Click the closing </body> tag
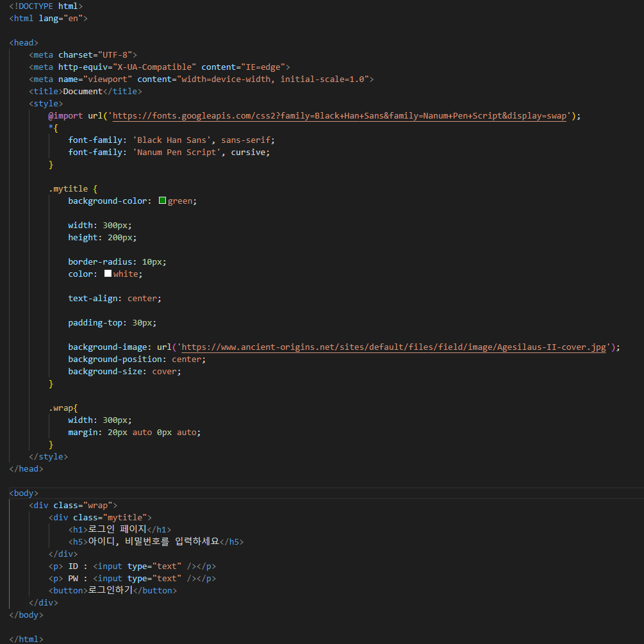This screenshot has height=644, width=644. (26, 615)
